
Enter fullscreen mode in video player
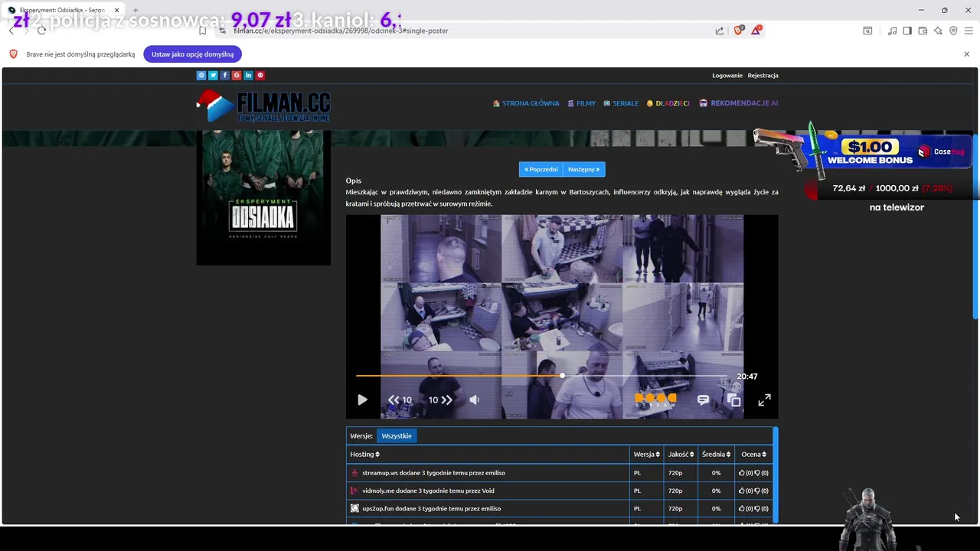click(764, 399)
